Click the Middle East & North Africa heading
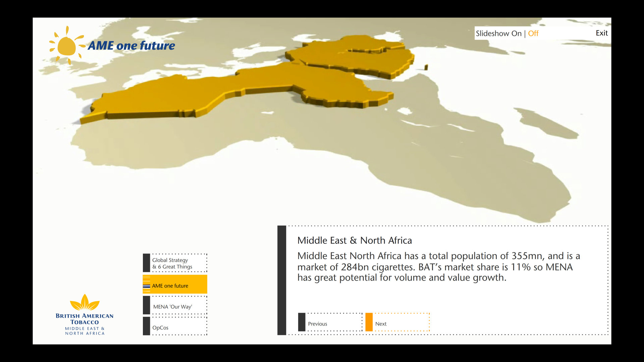This screenshot has height=362, width=644. pos(355,240)
